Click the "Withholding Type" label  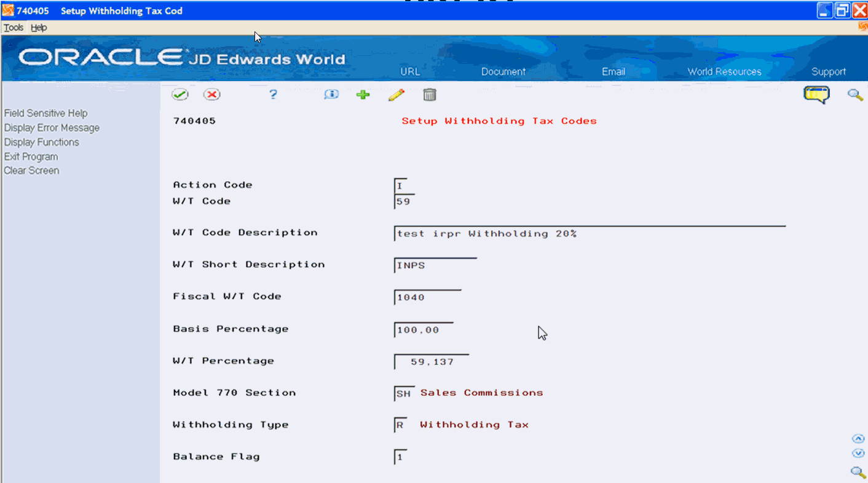click(231, 425)
